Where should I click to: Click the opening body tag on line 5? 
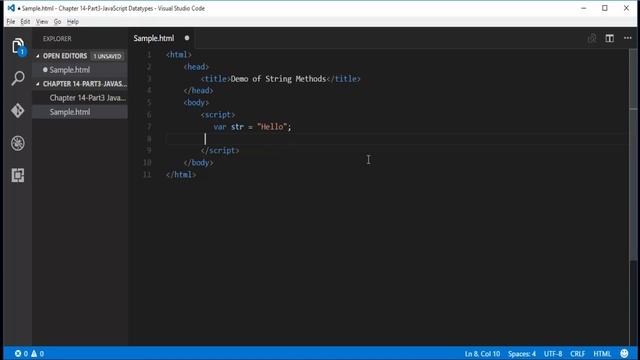point(196,103)
